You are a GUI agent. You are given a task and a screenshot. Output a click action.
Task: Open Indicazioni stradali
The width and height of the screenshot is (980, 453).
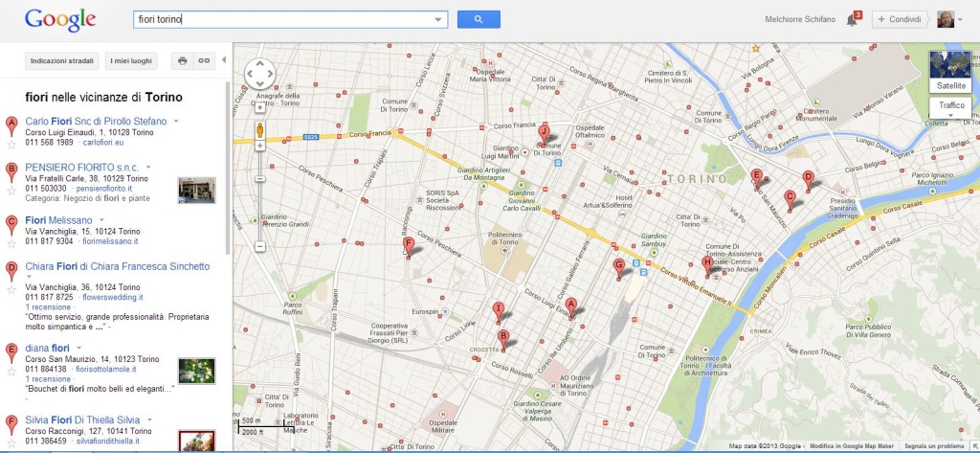[x=62, y=61]
